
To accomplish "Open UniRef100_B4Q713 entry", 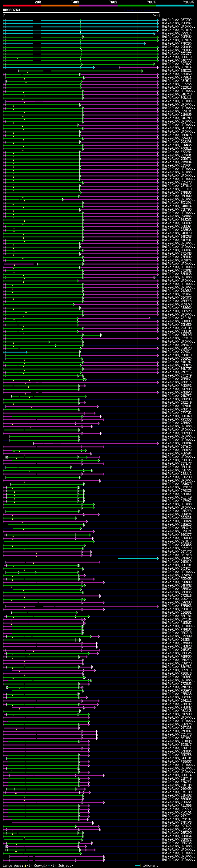I will 177,94.
